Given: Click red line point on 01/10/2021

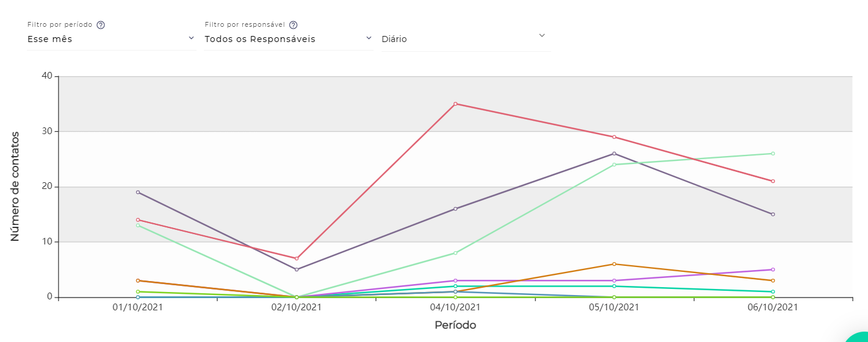Looking at the screenshot, I should (x=138, y=220).
